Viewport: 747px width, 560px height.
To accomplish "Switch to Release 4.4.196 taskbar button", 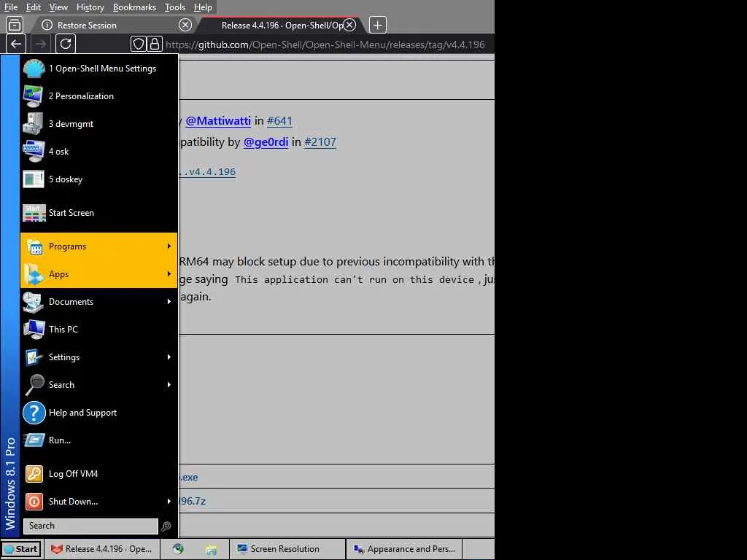I will point(102,549).
